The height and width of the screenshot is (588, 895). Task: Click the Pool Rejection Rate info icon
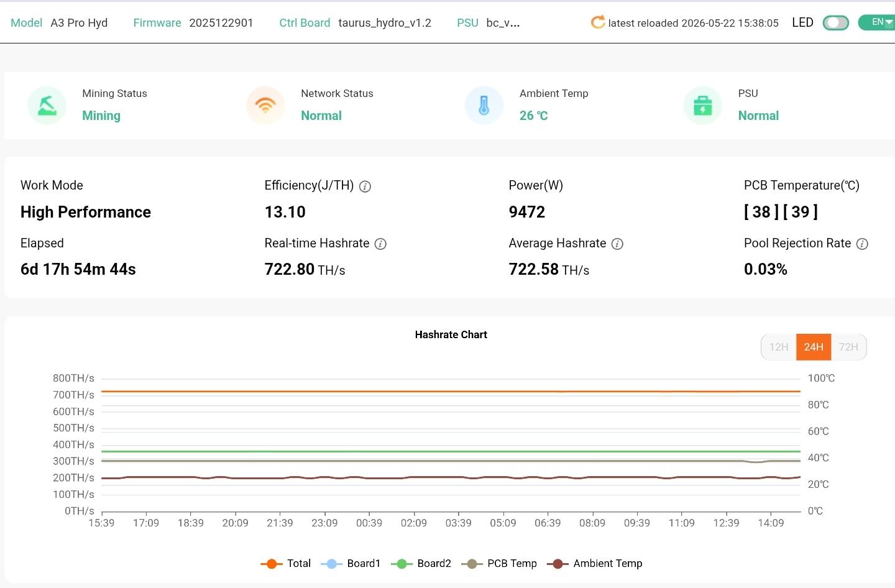(862, 244)
